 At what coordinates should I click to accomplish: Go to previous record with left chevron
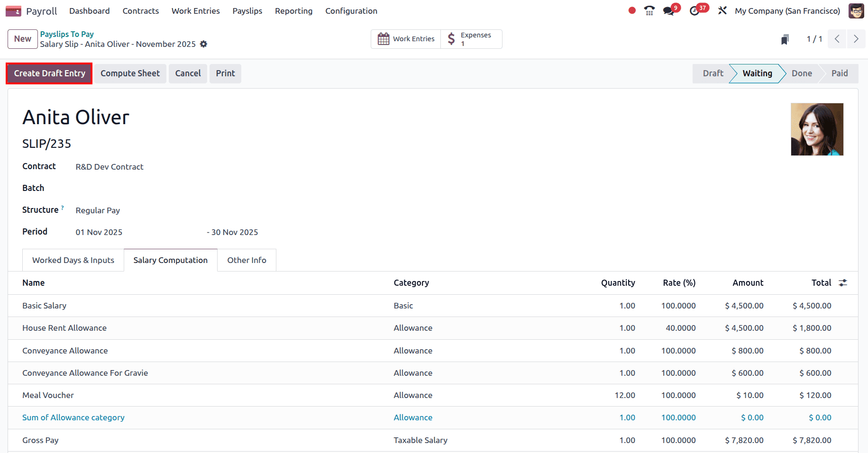(837, 39)
